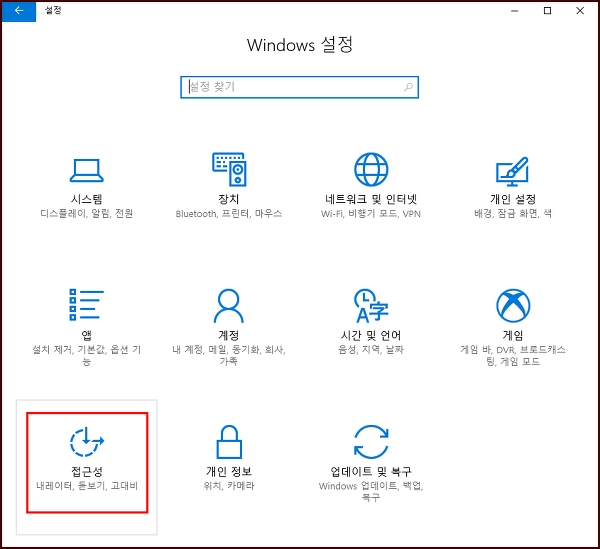This screenshot has height=549, width=600.
Task: Open the 앱 list icon
Action: coord(86,305)
